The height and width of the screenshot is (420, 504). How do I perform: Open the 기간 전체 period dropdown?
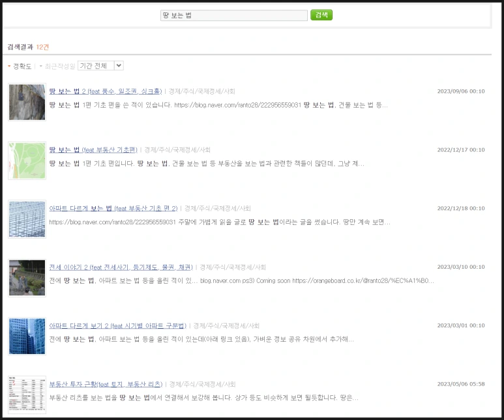[100, 66]
